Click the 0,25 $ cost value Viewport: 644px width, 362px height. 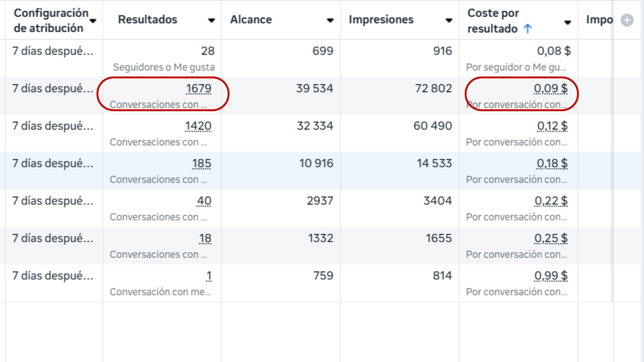pyautogui.click(x=551, y=238)
